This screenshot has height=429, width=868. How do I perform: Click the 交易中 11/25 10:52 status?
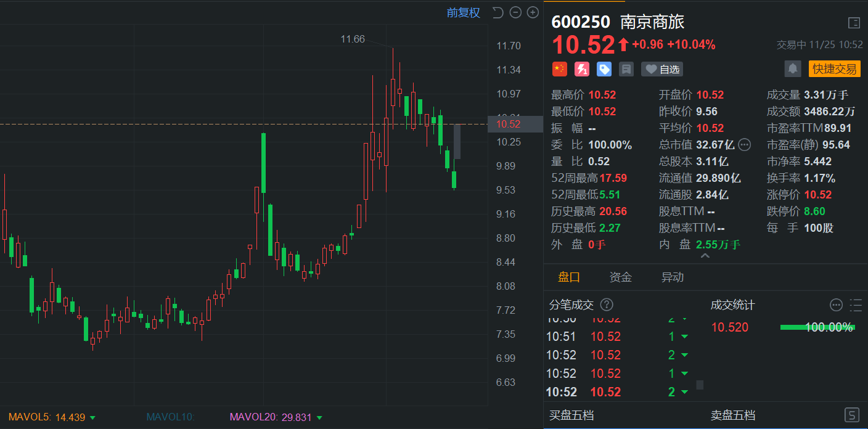tap(819, 45)
